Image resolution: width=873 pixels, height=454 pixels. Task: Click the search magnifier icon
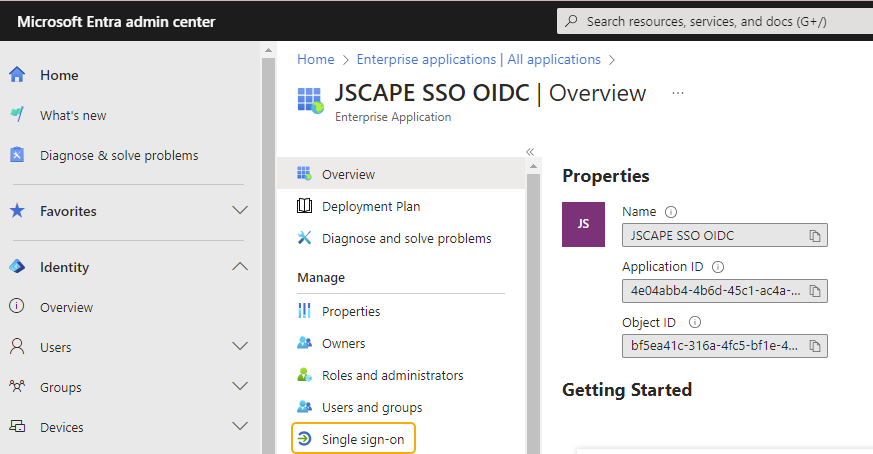coord(571,21)
